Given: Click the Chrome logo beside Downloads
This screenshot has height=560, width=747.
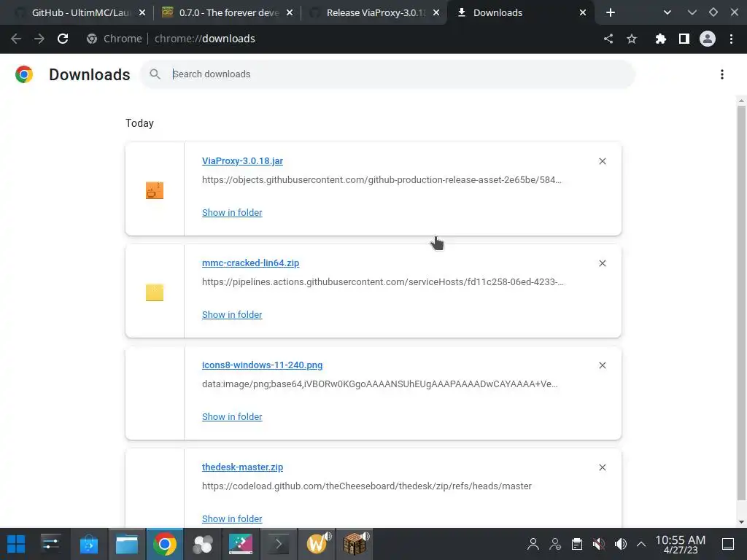Looking at the screenshot, I should pos(24,74).
